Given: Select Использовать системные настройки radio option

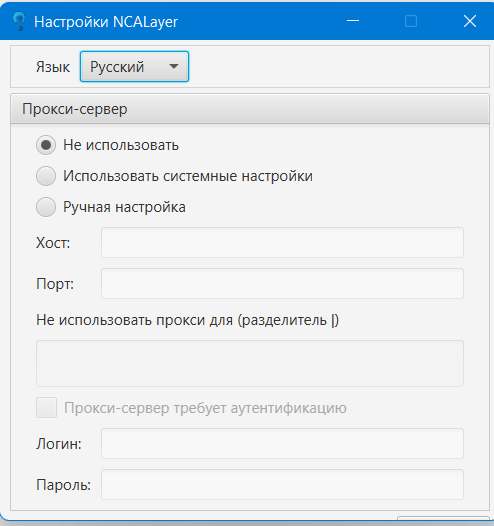Looking at the screenshot, I should tap(46, 176).
